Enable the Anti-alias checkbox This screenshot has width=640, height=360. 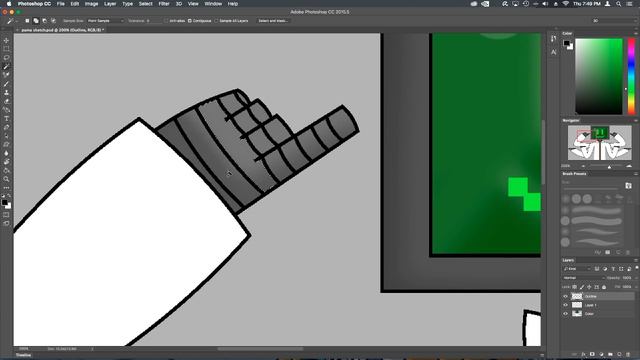[166, 20]
